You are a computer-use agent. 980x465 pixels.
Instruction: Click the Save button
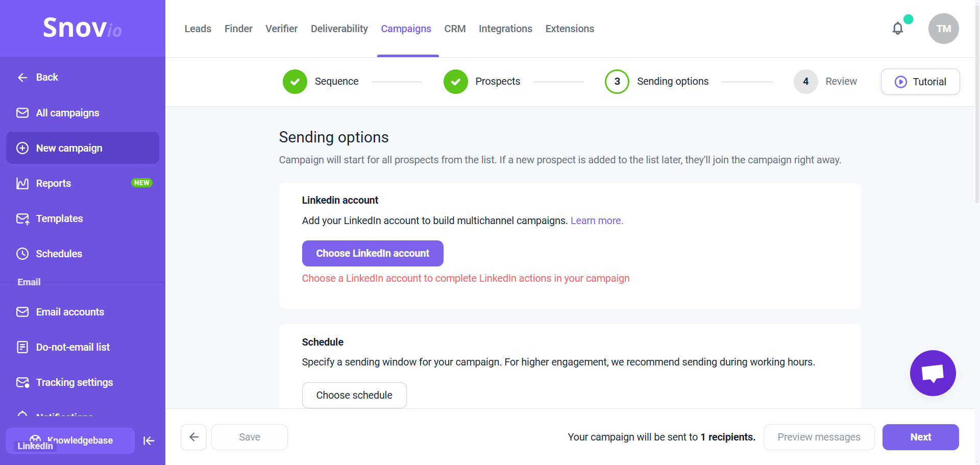[250, 437]
